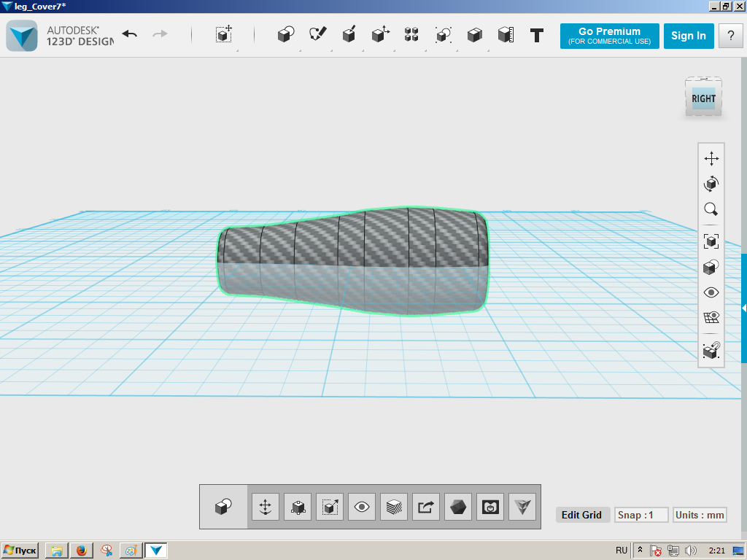Open the Snap : 1 dropdown
747x560 pixels.
pyautogui.click(x=641, y=515)
